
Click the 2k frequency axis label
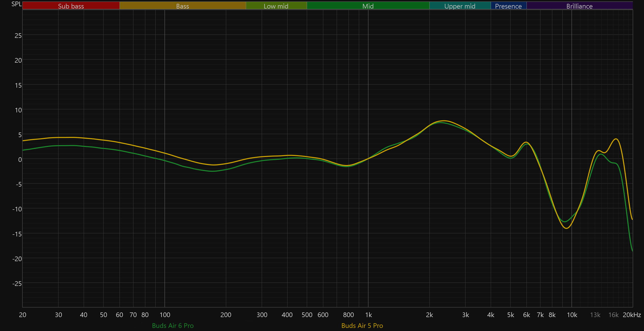coord(429,315)
